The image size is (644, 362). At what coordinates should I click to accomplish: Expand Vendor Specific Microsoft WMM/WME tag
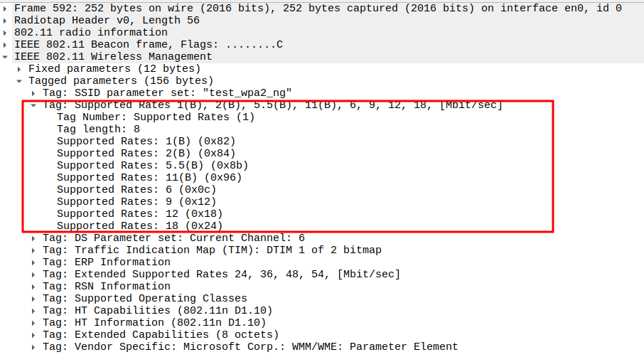pos(34,347)
